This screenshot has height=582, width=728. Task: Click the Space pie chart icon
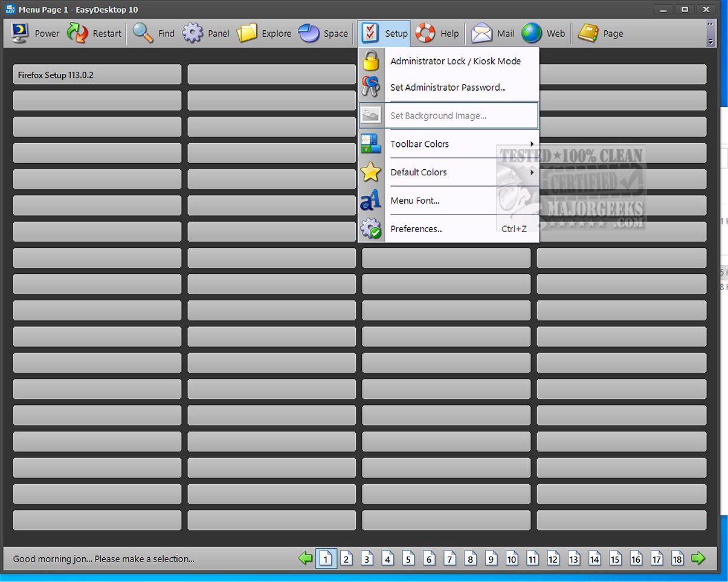[x=309, y=33]
